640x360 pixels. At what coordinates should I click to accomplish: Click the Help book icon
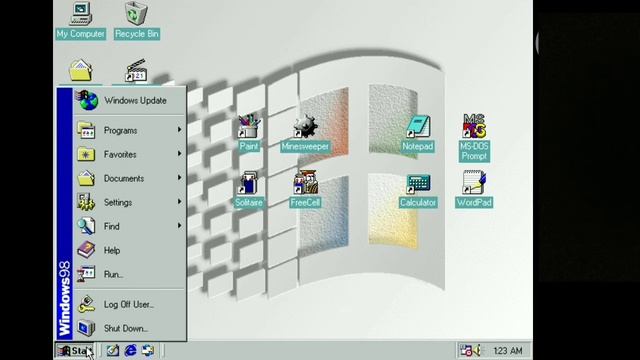[x=86, y=250]
